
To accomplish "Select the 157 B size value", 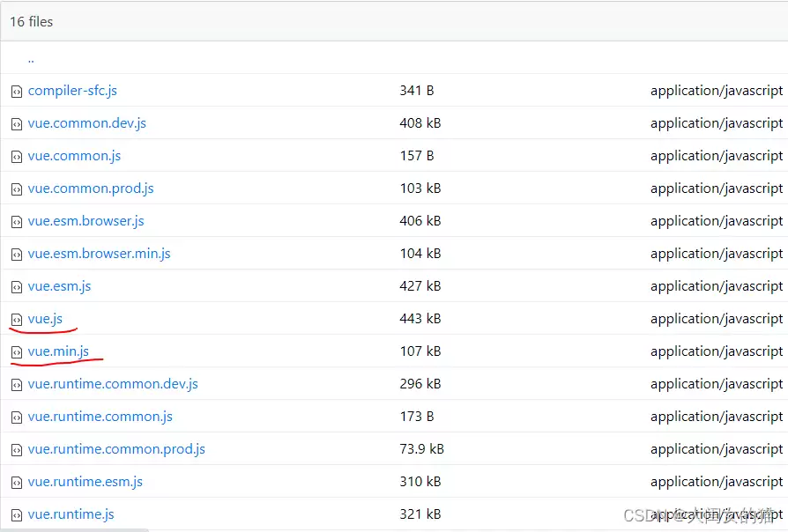I will pyautogui.click(x=417, y=156).
